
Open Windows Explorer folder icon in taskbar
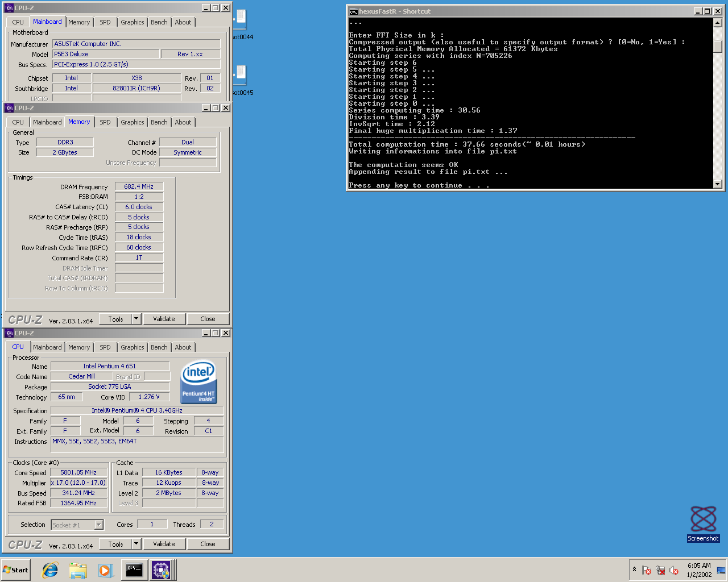pos(78,570)
